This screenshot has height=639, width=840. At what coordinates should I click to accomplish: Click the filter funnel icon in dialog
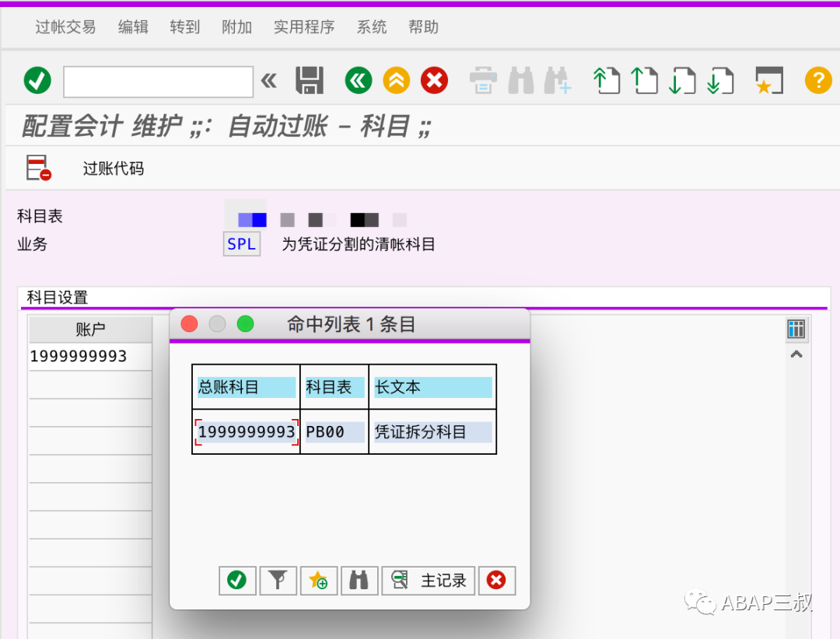(x=278, y=580)
